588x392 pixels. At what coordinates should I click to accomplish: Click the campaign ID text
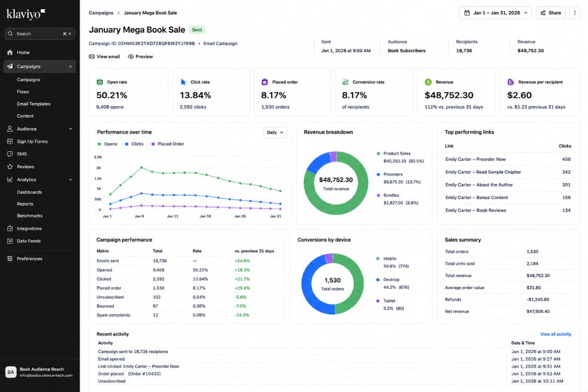[142, 44]
